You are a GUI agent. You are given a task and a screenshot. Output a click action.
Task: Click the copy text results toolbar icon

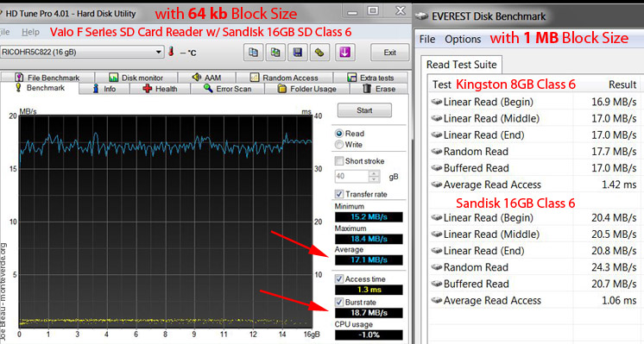[254, 53]
